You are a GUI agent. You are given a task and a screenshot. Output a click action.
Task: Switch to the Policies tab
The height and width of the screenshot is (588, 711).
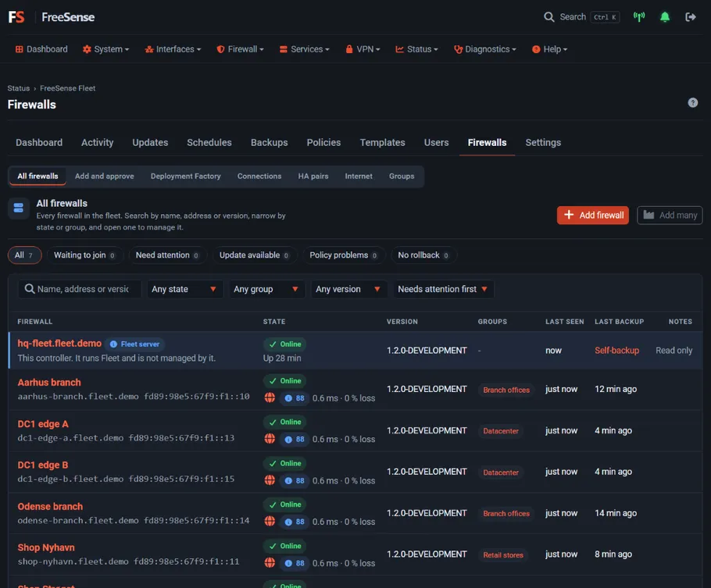tap(323, 142)
